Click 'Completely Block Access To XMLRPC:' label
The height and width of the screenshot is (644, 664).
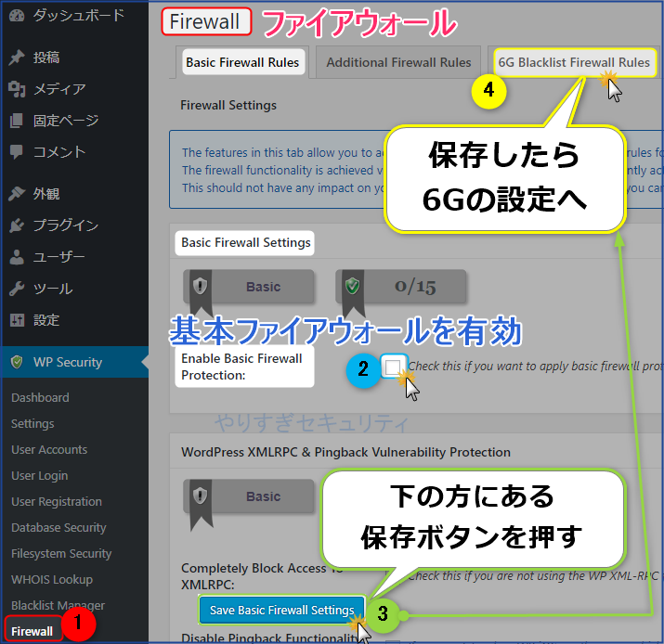point(260,576)
